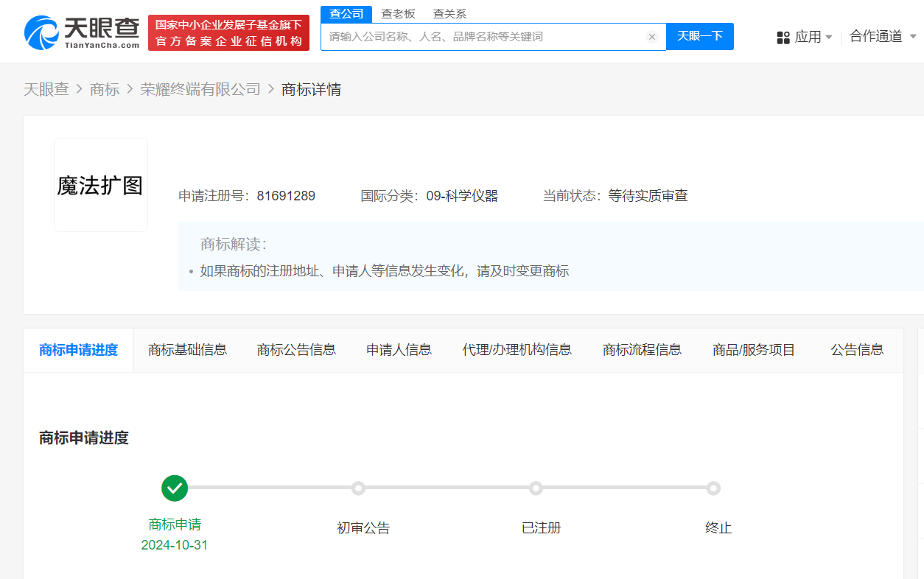924x579 pixels.
Task: Open the 应用 grid icon menu
Action: (x=783, y=37)
